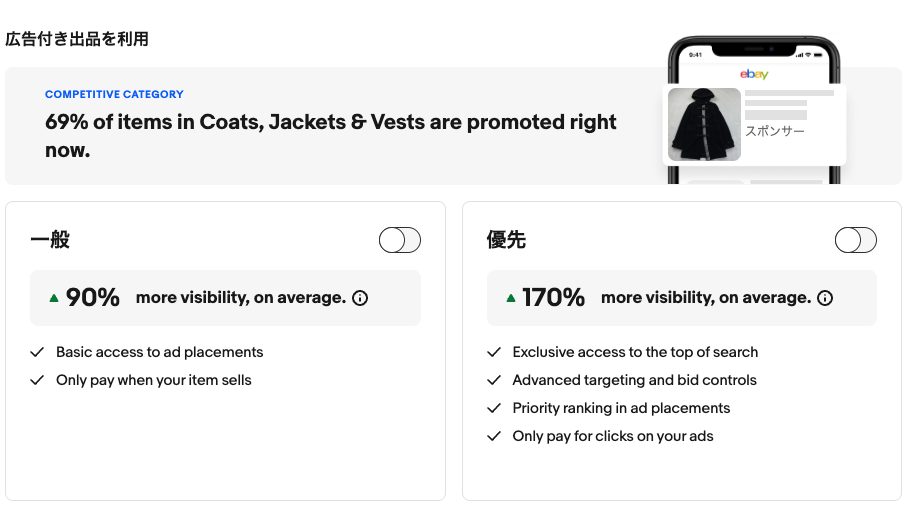This screenshot has width=907, height=506.
Task: Click checkmark beside Advanced targeting and bid controls
Action: (x=493, y=380)
